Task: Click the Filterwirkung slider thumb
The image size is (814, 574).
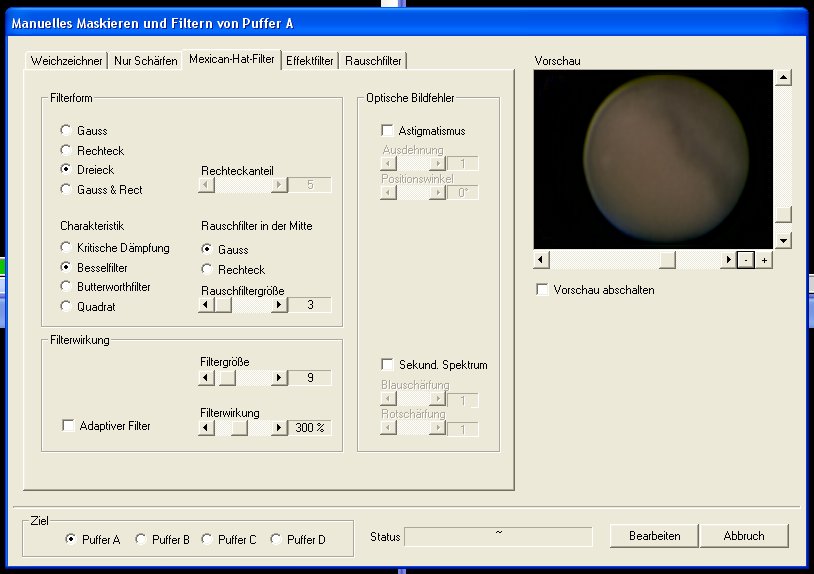Action: click(239, 427)
